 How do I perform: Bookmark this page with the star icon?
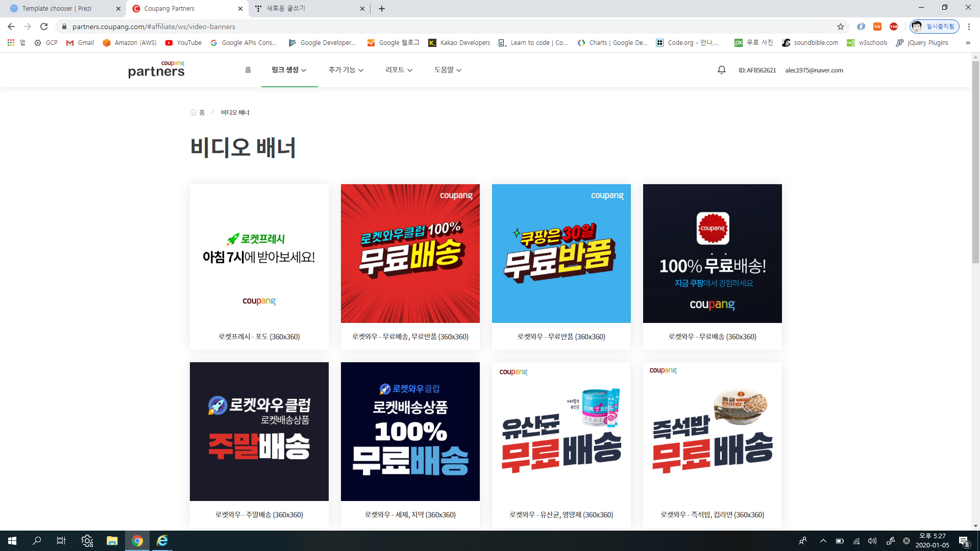(x=840, y=27)
